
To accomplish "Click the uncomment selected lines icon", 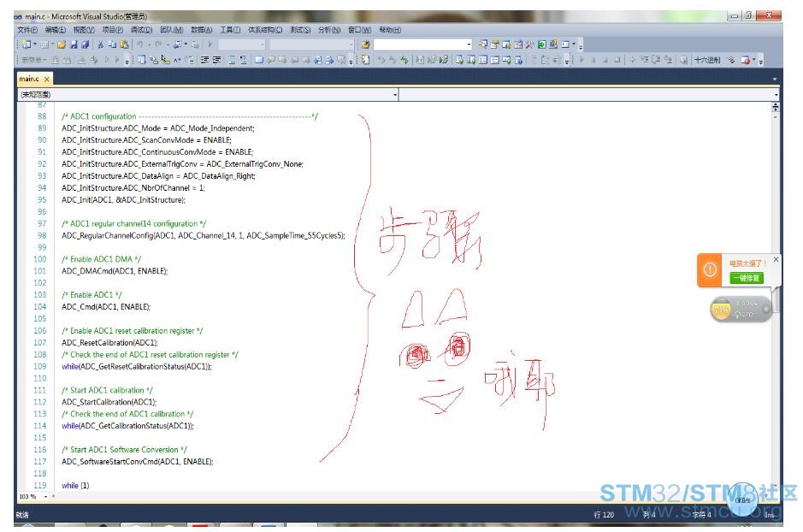I will coord(243,60).
